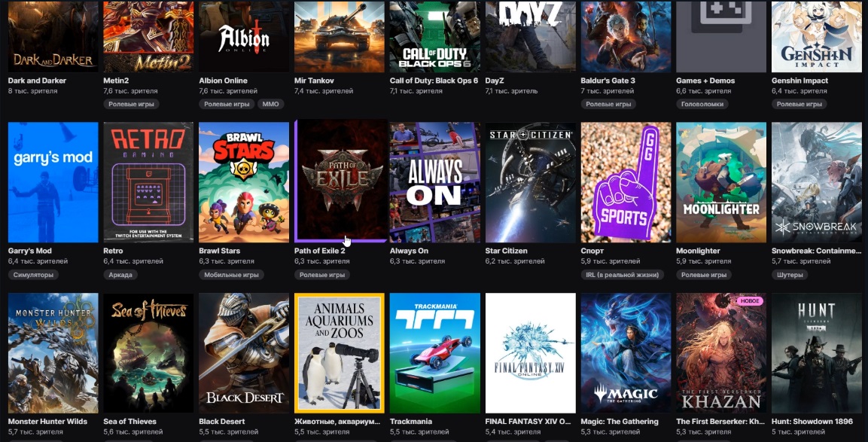Viewport: 868px width, 442px height.
Task: Select the Шутеры tag under Snowbreak
Action: pos(790,275)
